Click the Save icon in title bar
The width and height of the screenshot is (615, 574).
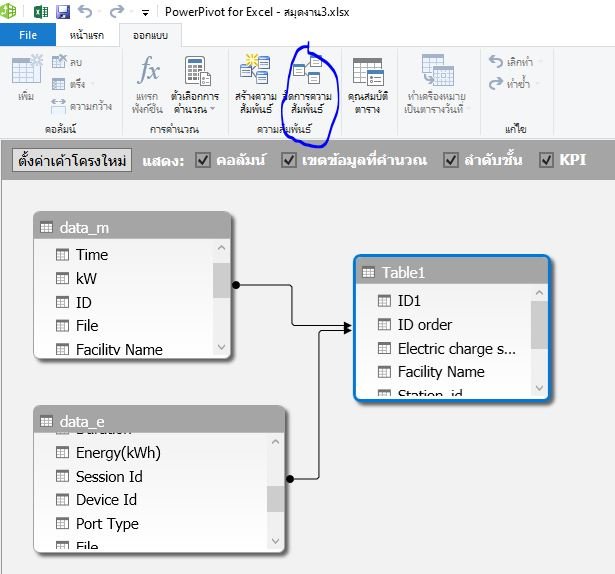coord(63,12)
